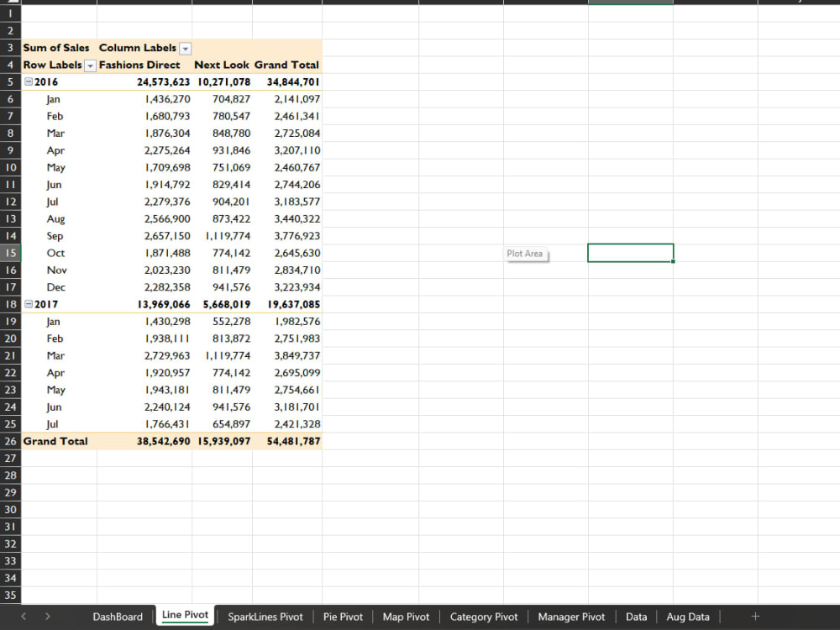Collapse the 2017 group in the pivot table
This screenshot has width=840, height=630.
[27, 304]
